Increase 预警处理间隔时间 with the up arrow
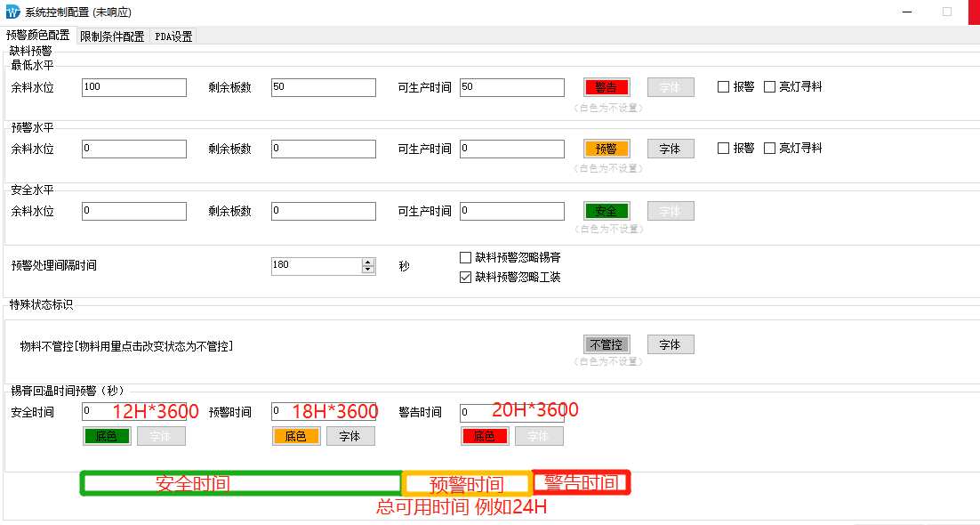Image resolution: width=980 pixels, height=525 pixels. point(368,262)
